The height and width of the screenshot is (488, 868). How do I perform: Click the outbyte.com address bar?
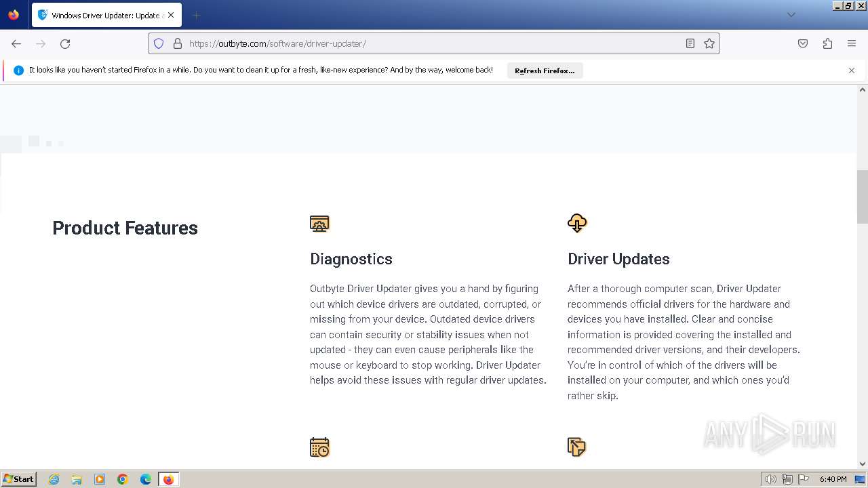(434, 43)
